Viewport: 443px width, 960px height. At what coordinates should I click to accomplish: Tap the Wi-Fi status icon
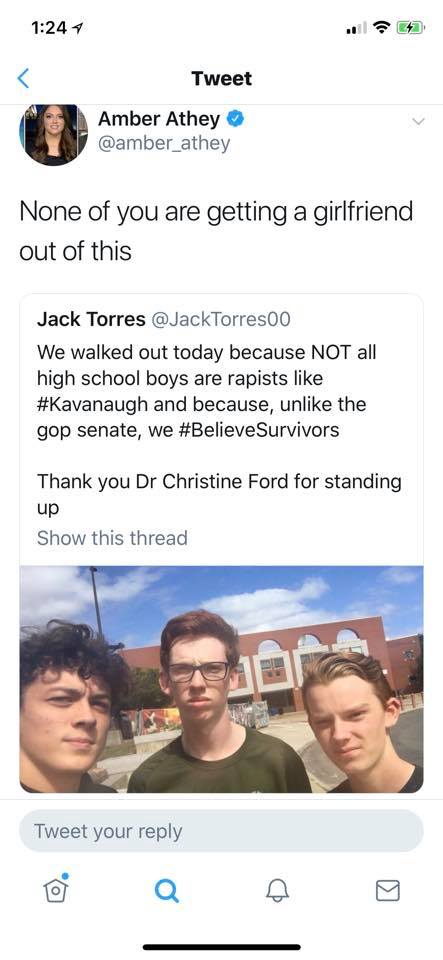(382, 28)
